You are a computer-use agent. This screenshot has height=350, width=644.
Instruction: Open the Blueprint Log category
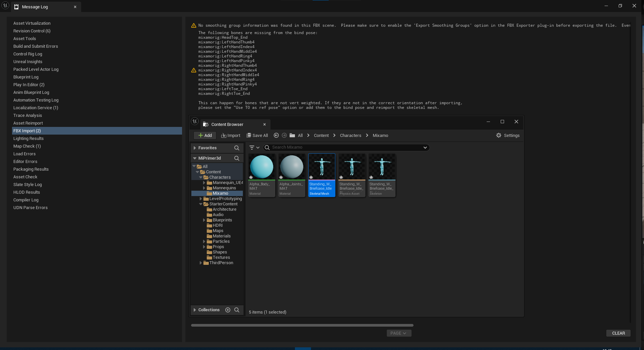click(97, 77)
